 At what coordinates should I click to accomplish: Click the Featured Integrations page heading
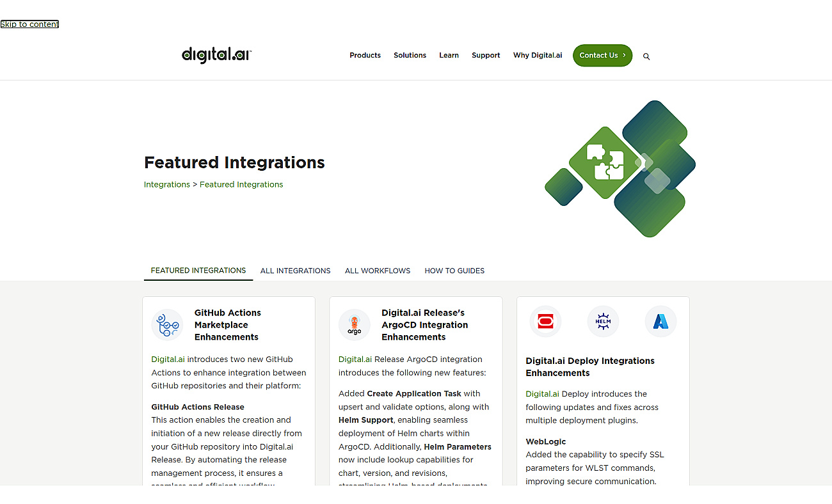pos(234,162)
